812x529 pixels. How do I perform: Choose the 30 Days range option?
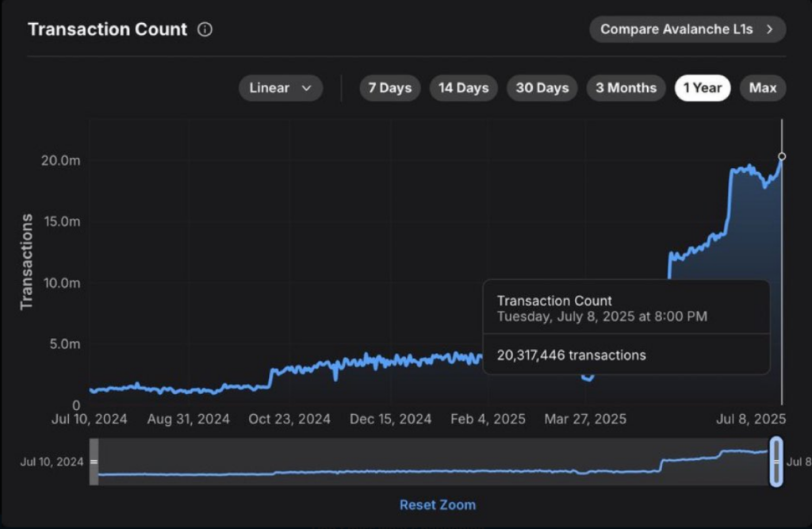pyautogui.click(x=542, y=88)
